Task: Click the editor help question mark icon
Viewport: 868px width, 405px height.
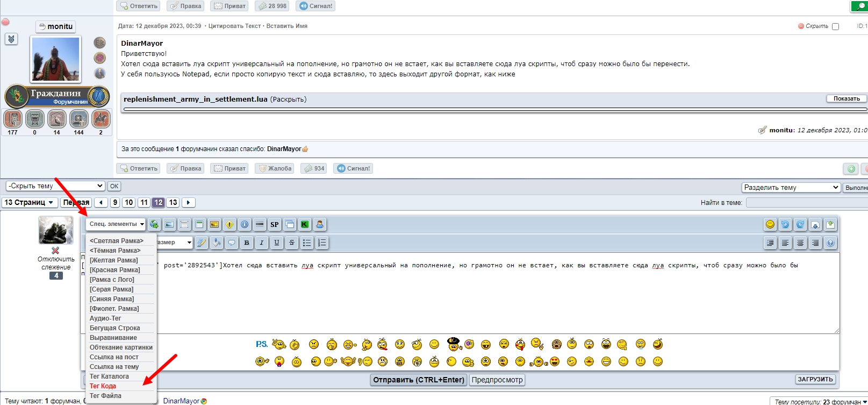Action: point(830,243)
